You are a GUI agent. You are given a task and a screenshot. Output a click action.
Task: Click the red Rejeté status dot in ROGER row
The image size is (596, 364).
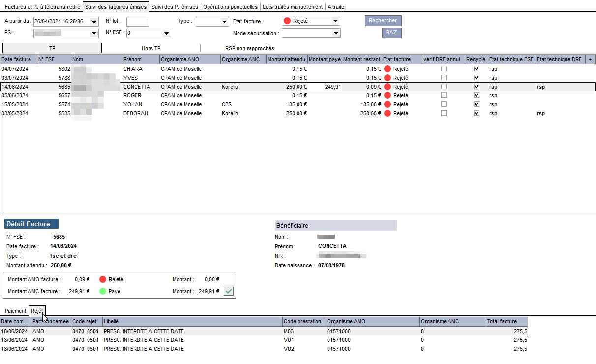click(x=387, y=95)
